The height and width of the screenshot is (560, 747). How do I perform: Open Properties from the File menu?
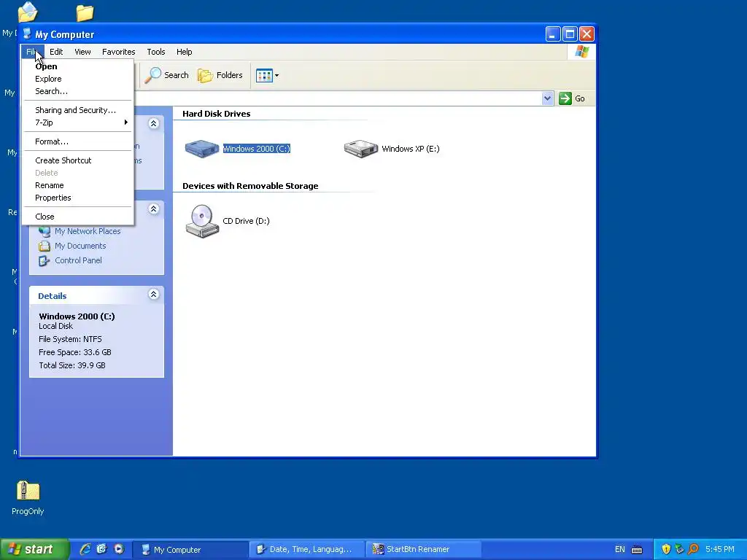click(77, 198)
